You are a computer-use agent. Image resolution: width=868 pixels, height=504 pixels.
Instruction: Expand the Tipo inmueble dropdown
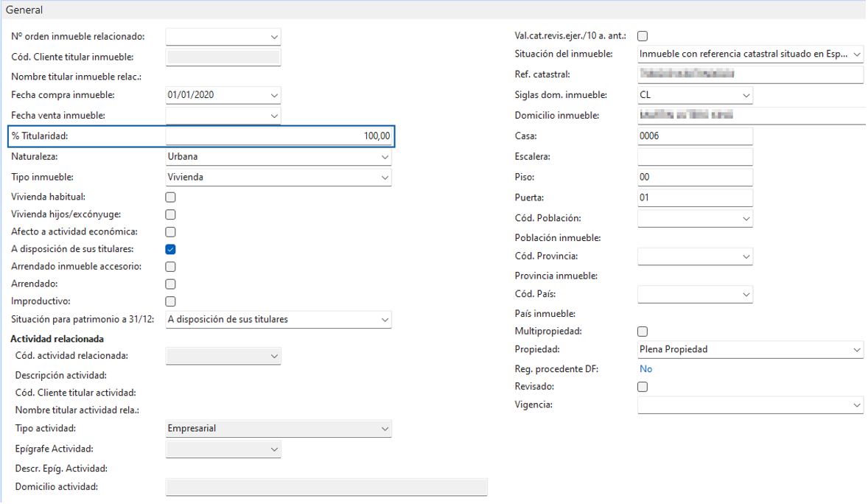[279, 178]
